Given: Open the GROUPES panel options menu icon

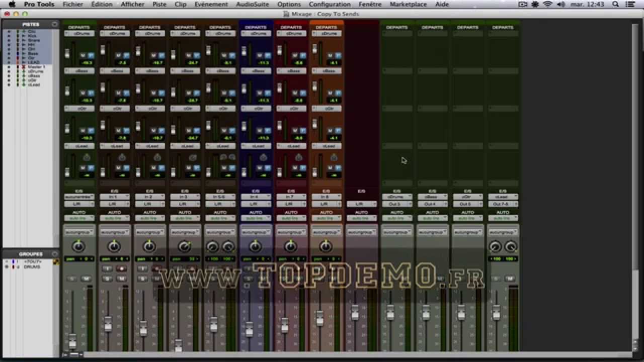Looking at the screenshot, I should coord(54,254).
